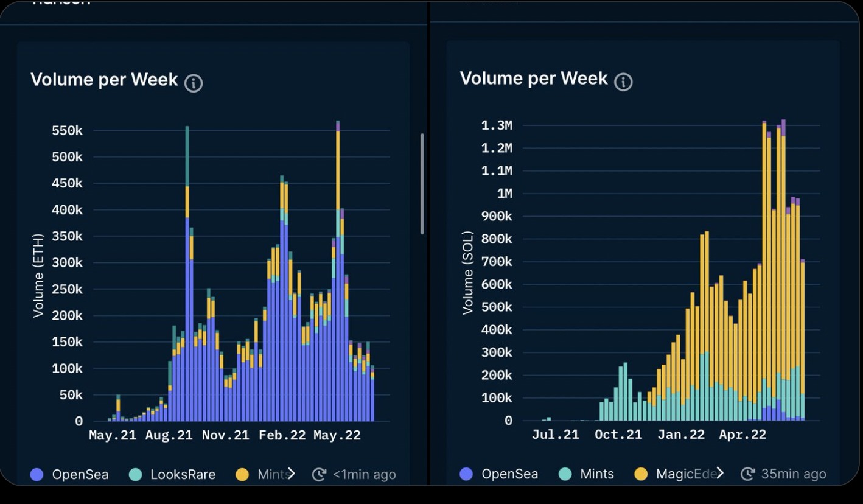Expand SOL chart legend with the chevron arrow
The width and height of the screenshot is (863, 504).
tap(721, 474)
